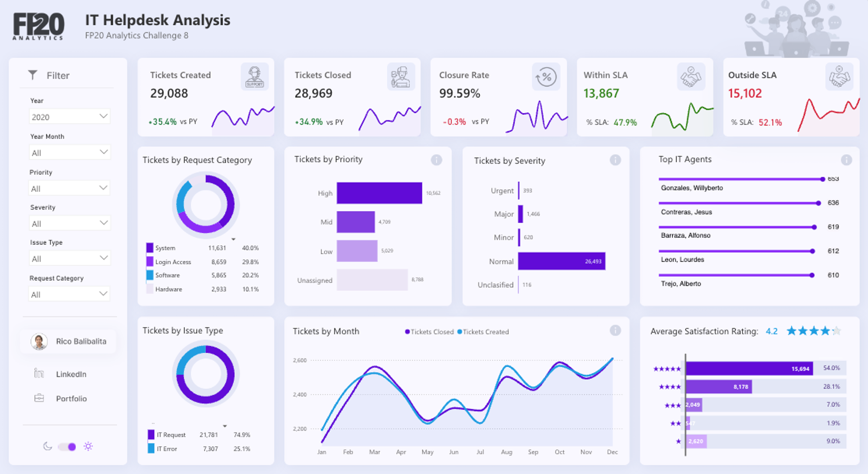Open the info tooltip on Tickets by Priority

[x=436, y=160]
